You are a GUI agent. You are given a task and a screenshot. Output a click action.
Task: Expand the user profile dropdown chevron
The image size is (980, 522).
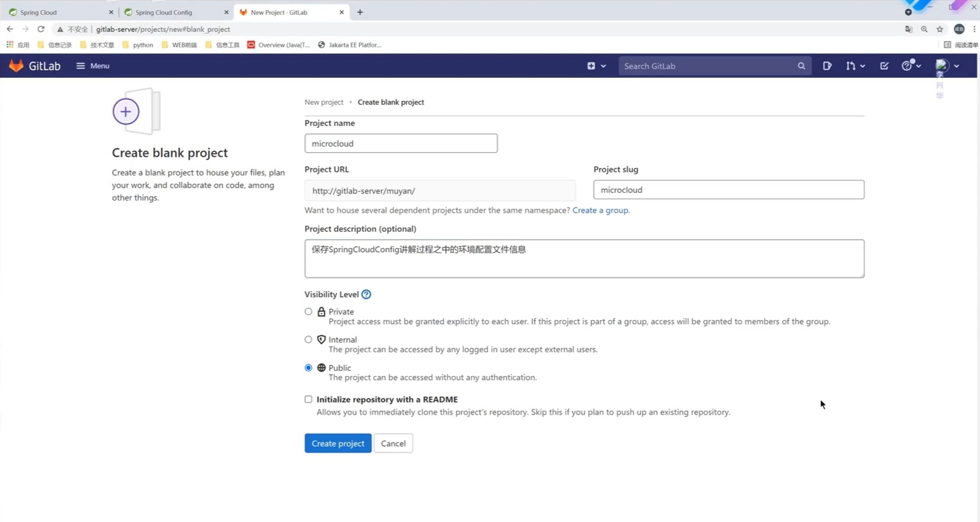click(x=956, y=66)
